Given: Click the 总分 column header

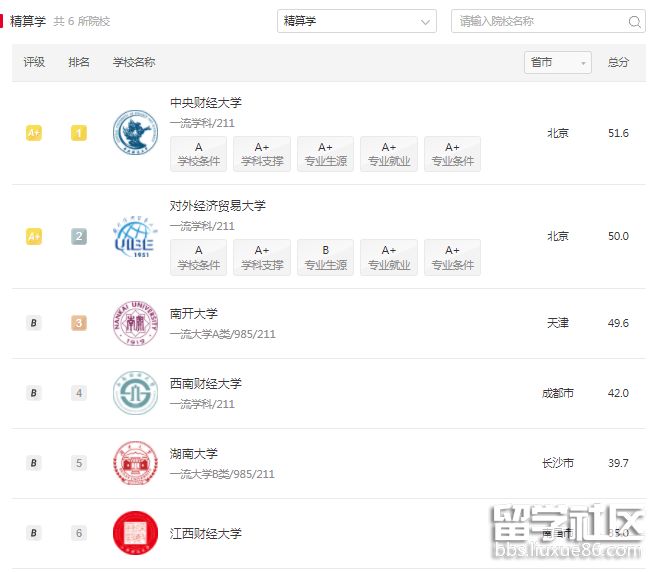Looking at the screenshot, I should point(618,62).
